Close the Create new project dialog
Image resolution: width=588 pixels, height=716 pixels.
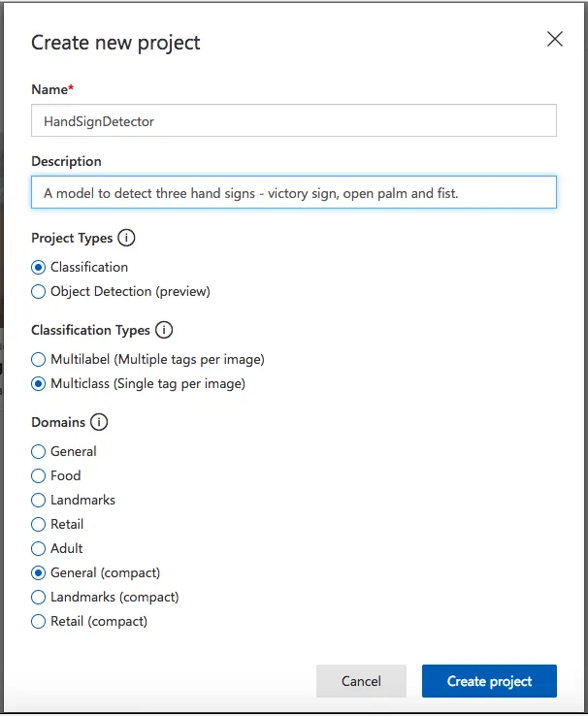(x=555, y=39)
